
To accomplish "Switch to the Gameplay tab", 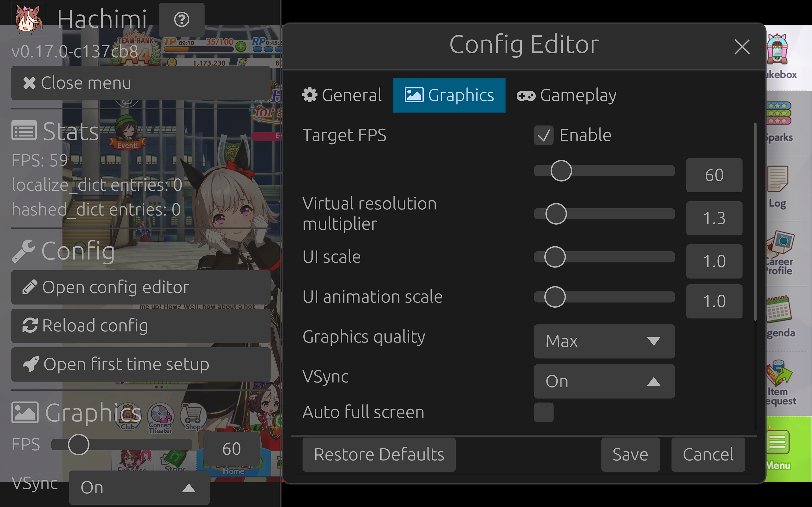I will [x=567, y=95].
